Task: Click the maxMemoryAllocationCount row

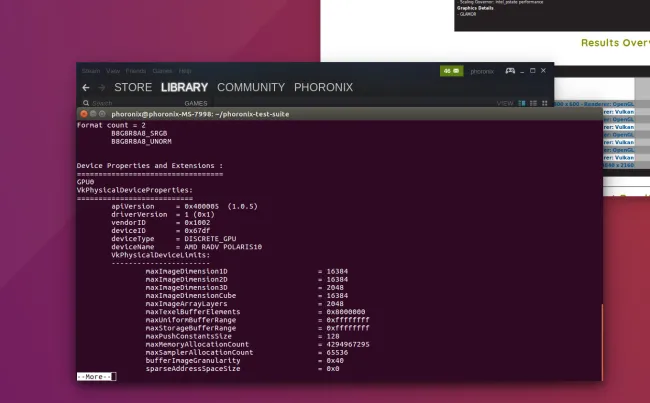Action: point(257,344)
